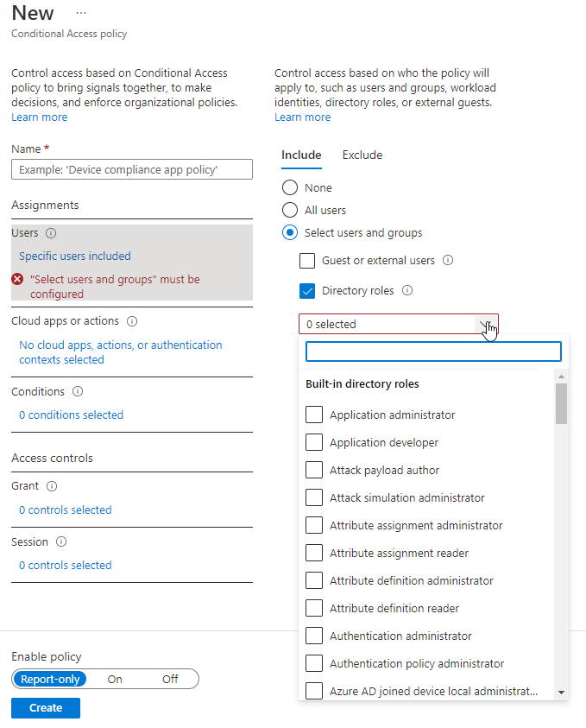Click the info icon next to Users
Viewport: 586px width, 728px height.
point(51,233)
